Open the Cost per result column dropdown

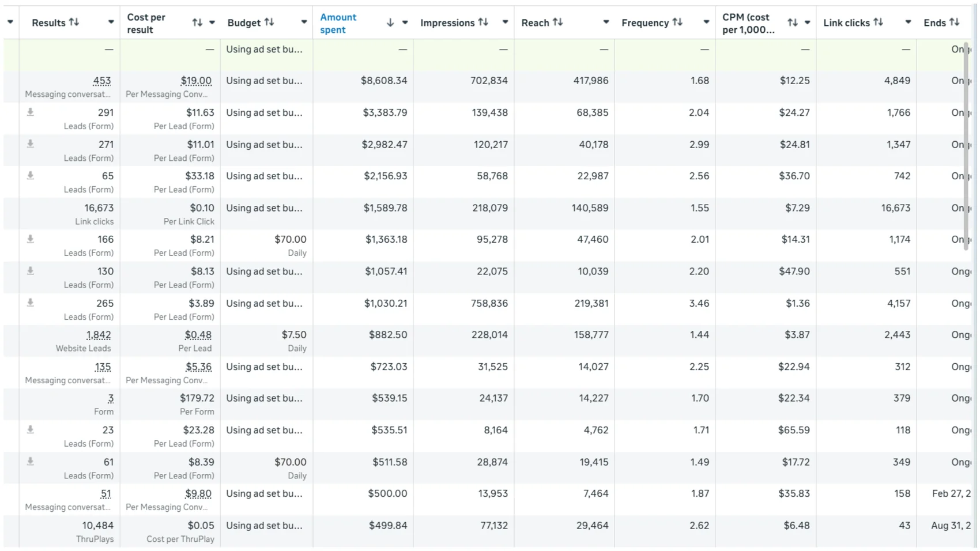point(212,22)
